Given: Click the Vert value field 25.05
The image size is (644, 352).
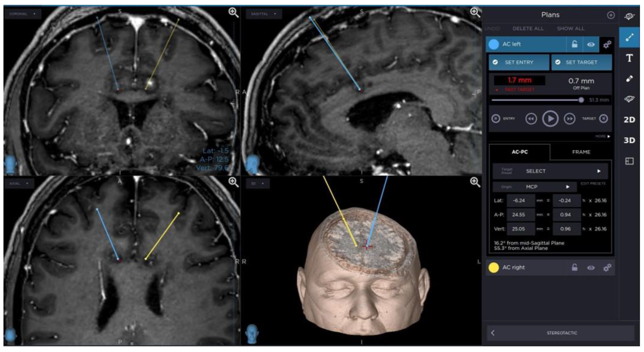Looking at the screenshot, I should pyautogui.click(x=521, y=229).
